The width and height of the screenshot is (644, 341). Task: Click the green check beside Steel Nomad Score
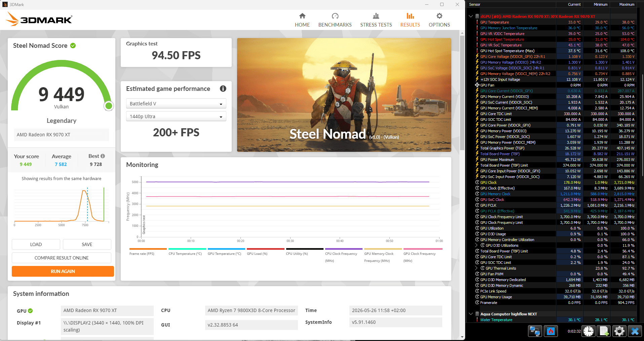point(73,45)
